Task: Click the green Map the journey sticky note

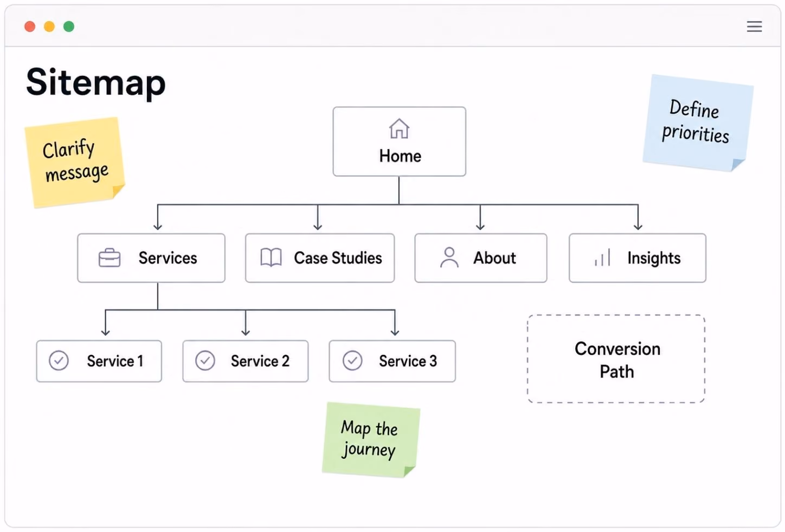Action: pos(371,440)
